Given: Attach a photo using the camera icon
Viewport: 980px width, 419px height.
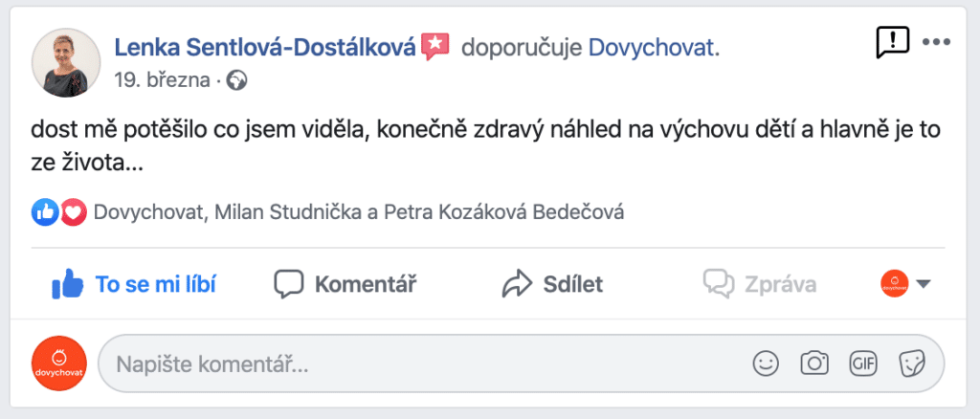Looking at the screenshot, I should coord(814,363).
